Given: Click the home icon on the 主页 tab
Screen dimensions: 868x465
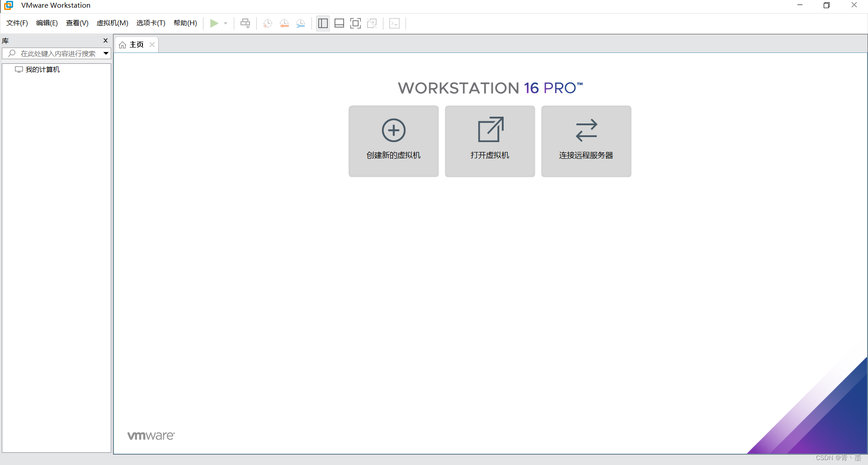Looking at the screenshot, I should (123, 44).
